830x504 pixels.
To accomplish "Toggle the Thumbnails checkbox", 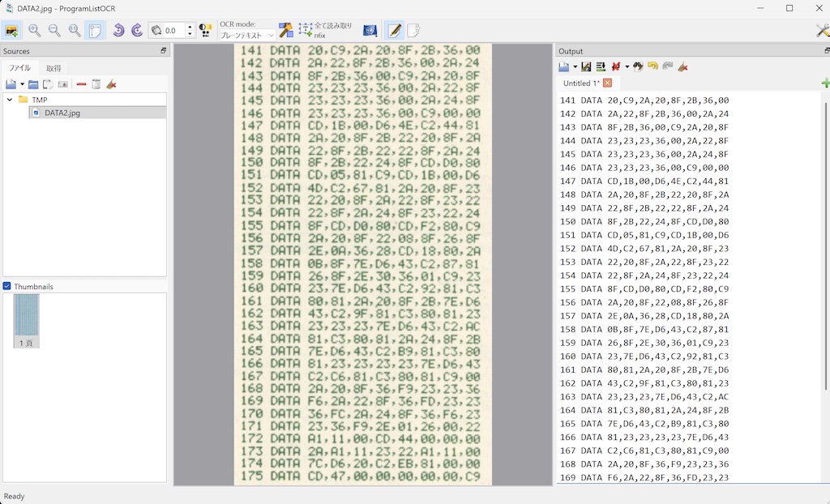I will [7, 286].
